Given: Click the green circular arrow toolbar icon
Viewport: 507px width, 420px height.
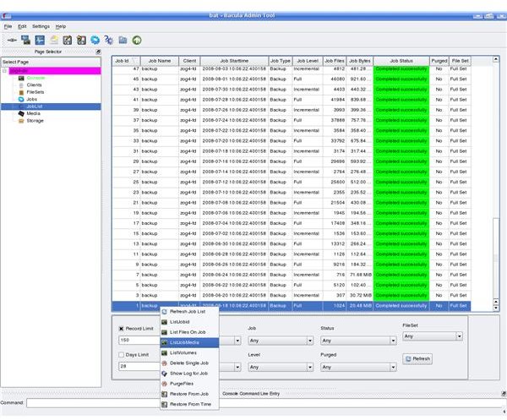Looking at the screenshot, I should (137, 40).
